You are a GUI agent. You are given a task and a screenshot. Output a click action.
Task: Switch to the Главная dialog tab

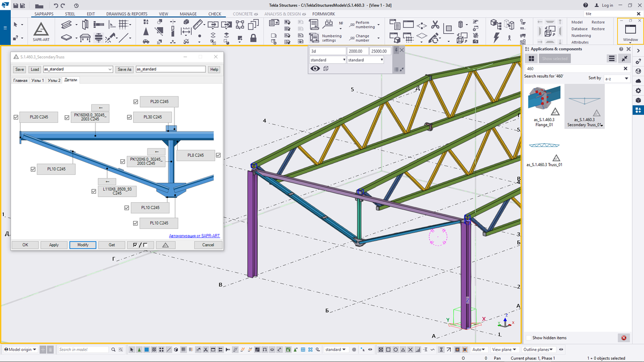(20, 80)
